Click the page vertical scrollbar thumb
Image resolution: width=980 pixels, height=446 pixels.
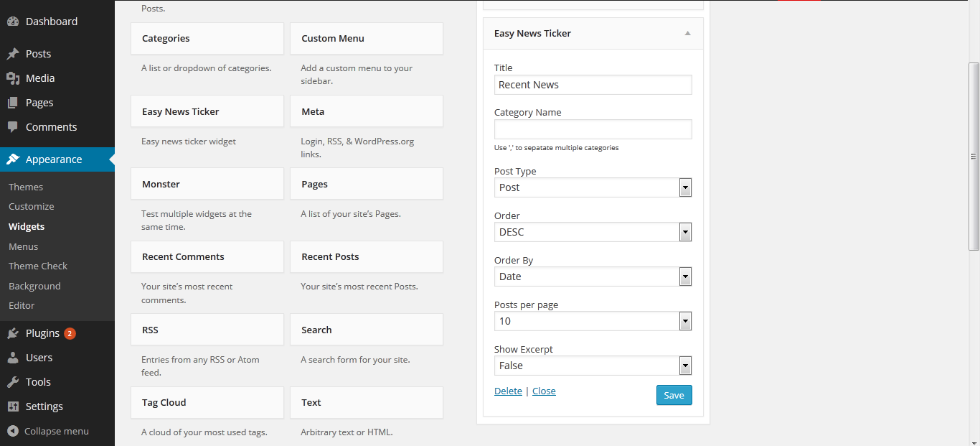tap(974, 156)
